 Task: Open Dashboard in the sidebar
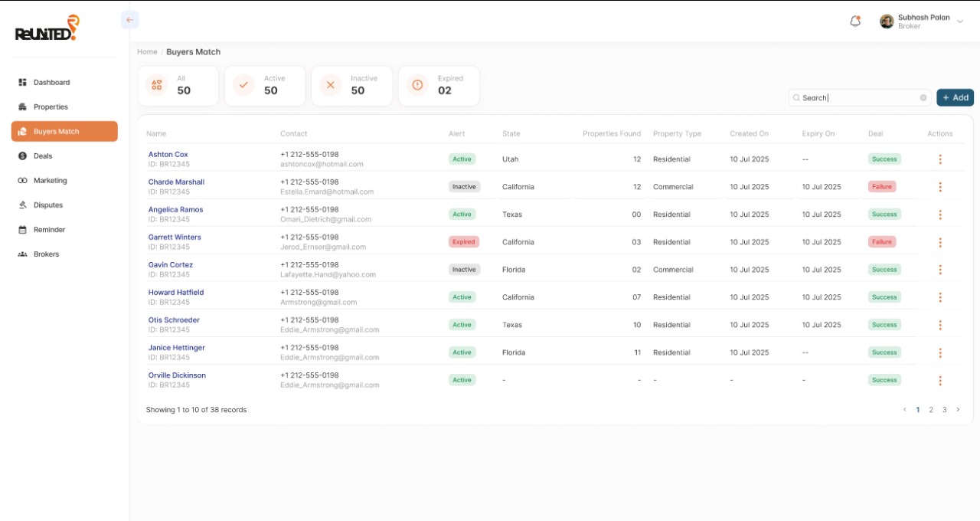click(51, 83)
